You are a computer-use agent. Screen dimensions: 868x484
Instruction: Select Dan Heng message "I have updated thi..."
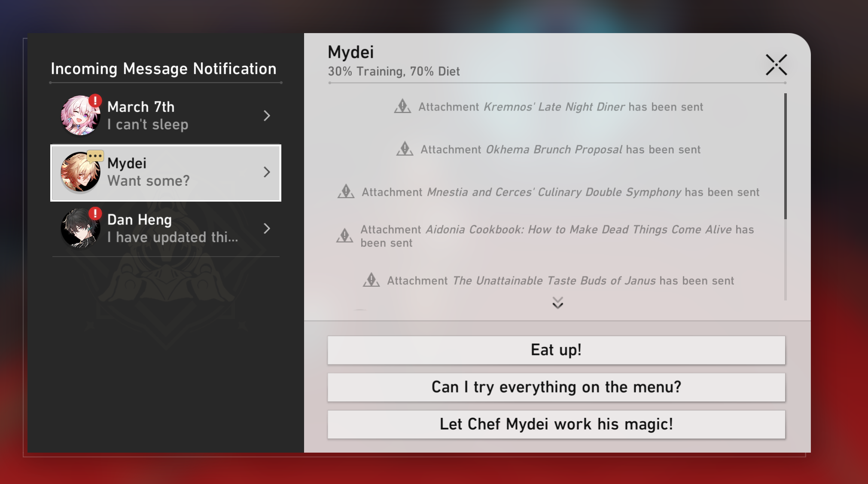tap(172, 237)
